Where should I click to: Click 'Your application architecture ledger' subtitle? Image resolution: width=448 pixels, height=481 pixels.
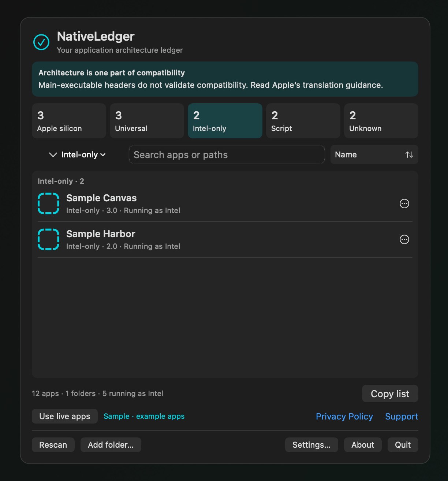pyautogui.click(x=120, y=50)
